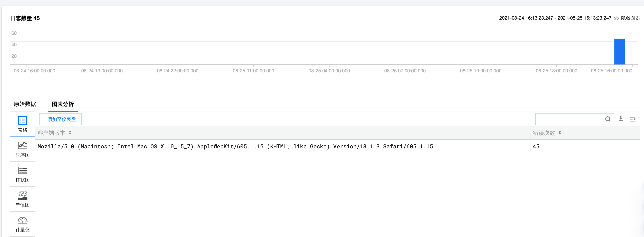Switch to the 时序图 line chart view
Image resolution: width=644 pixels, height=237 pixels.
(23, 149)
